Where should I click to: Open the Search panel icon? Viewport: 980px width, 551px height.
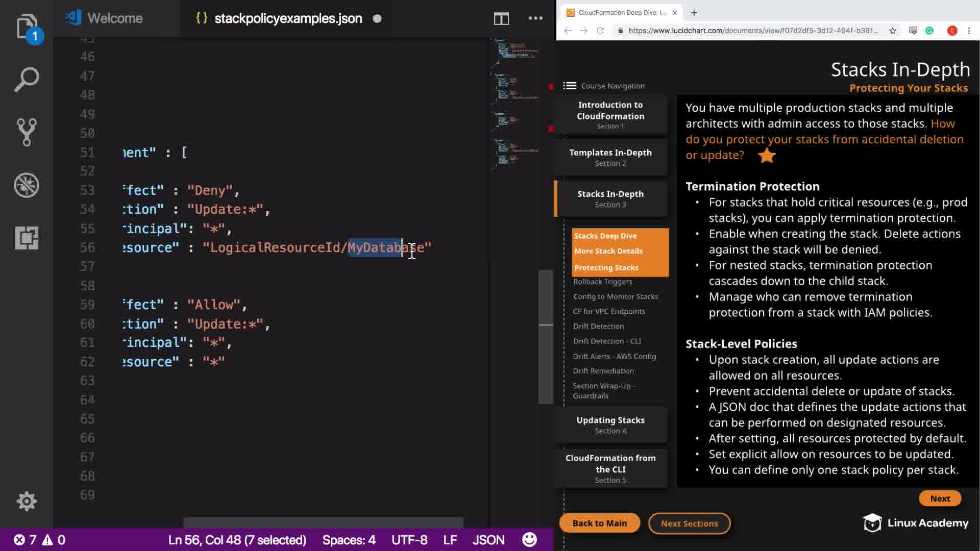click(27, 80)
